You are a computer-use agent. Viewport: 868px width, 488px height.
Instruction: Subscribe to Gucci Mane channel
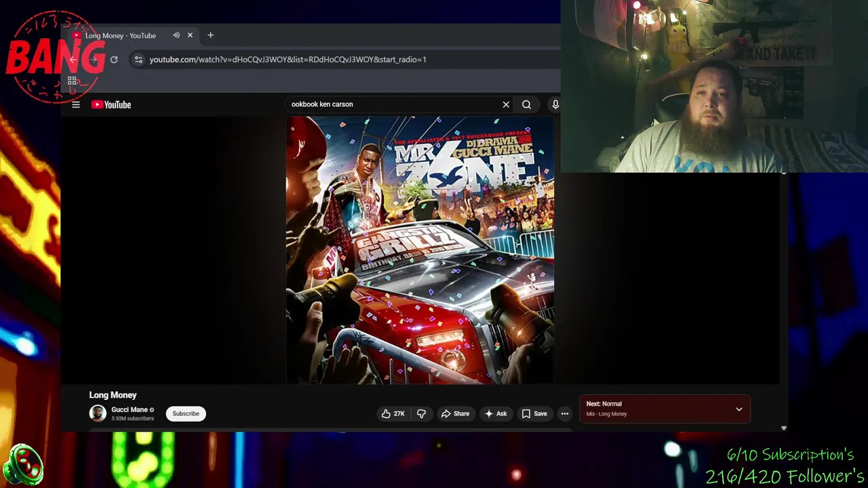tap(186, 413)
